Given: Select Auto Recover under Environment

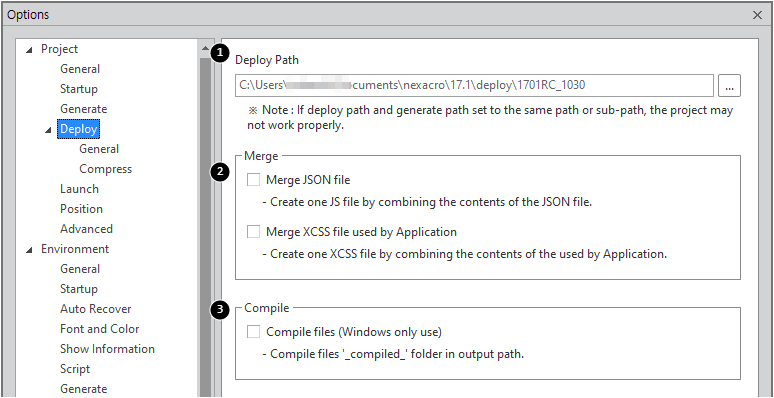Looking at the screenshot, I should [x=96, y=309].
